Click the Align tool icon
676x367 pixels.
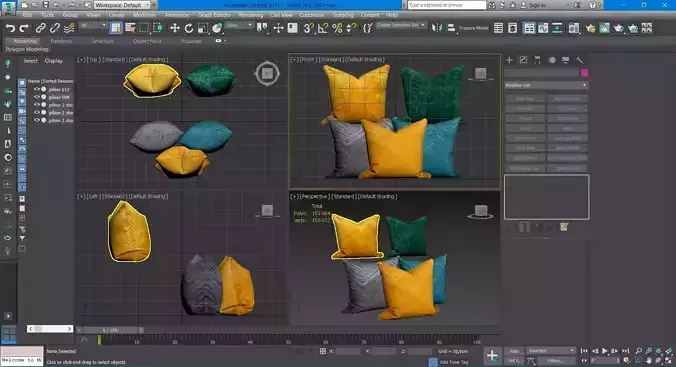click(x=451, y=28)
